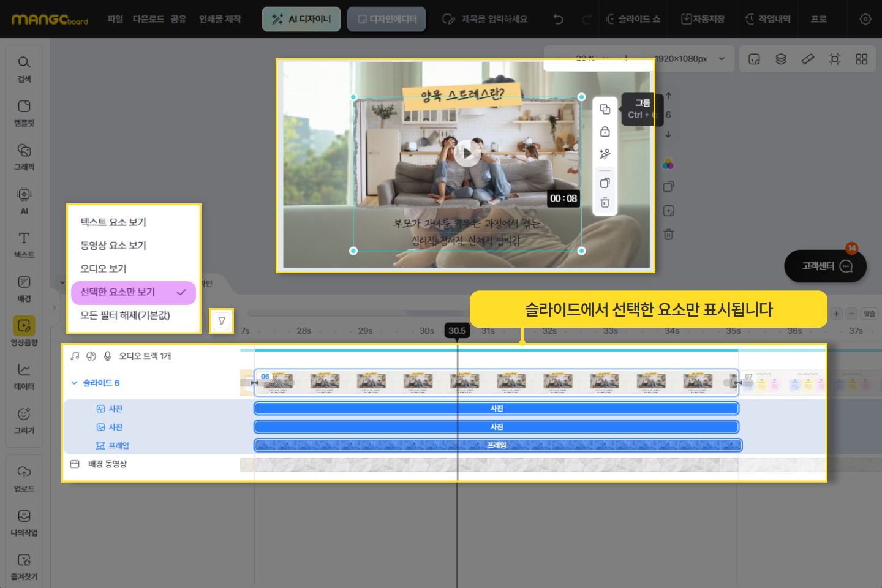Click the lock icon beside the canvas
Image resolution: width=882 pixels, height=588 pixels.
605,132
